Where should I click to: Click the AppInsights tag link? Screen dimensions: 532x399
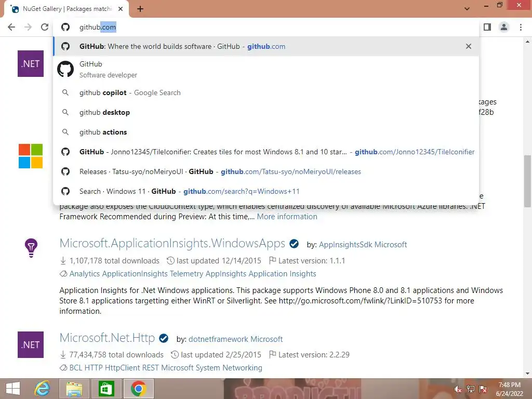[226, 273]
